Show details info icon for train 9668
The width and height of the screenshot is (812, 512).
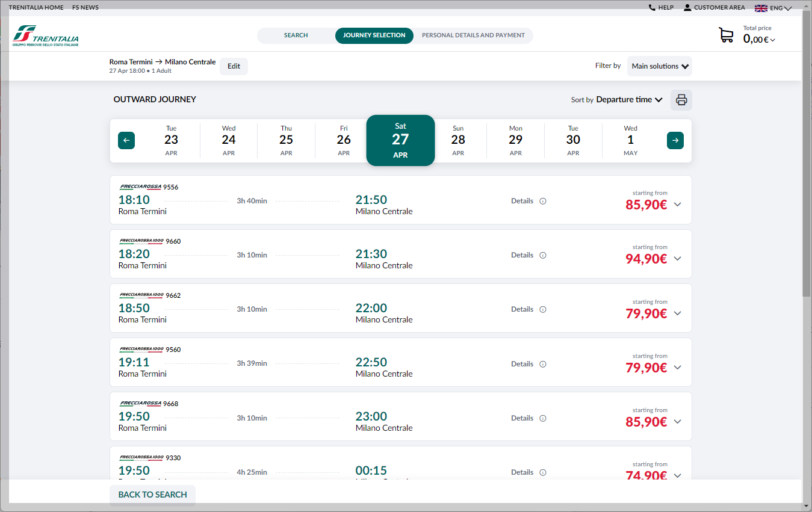click(x=543, y=418)
